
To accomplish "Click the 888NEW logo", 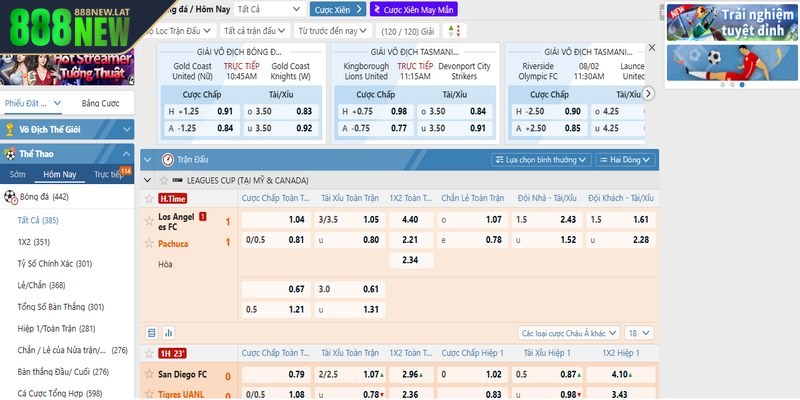I will 70,27.
